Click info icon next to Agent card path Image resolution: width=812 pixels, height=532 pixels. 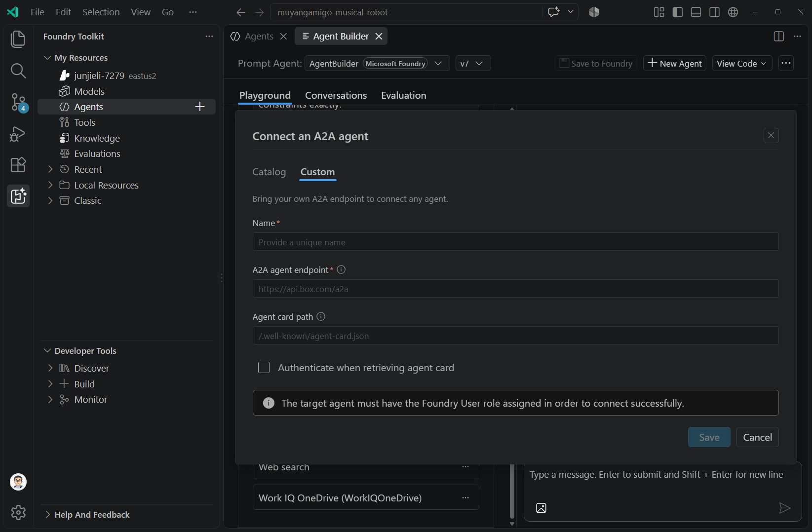[321, 316]
